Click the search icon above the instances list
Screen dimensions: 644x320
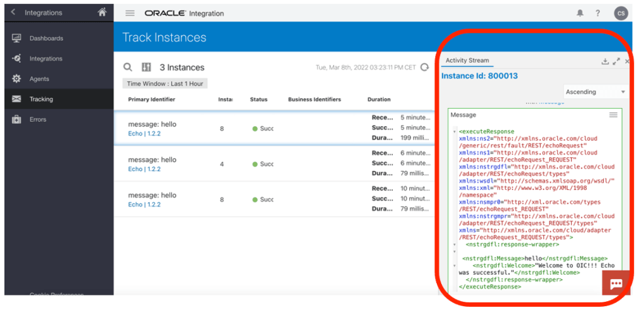(128, 67)
